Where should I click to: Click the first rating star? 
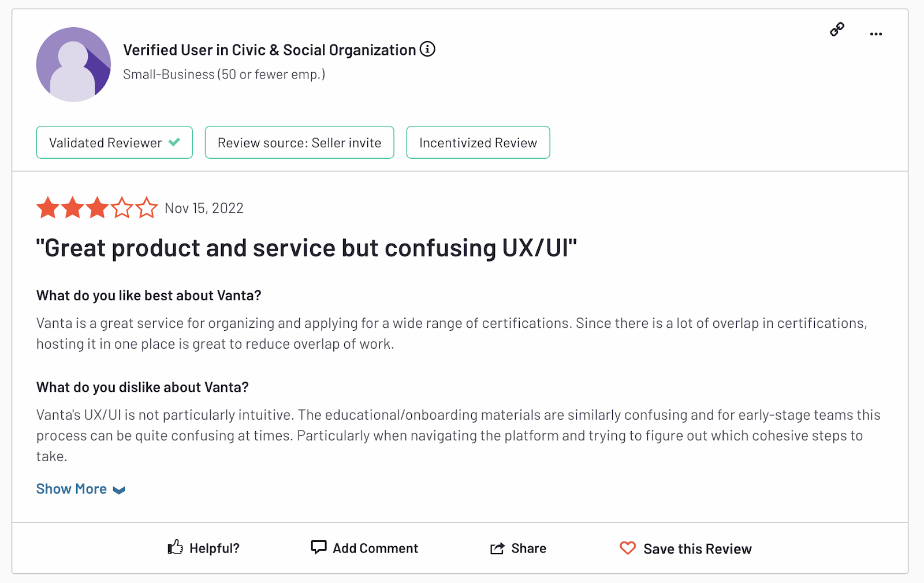48,208
